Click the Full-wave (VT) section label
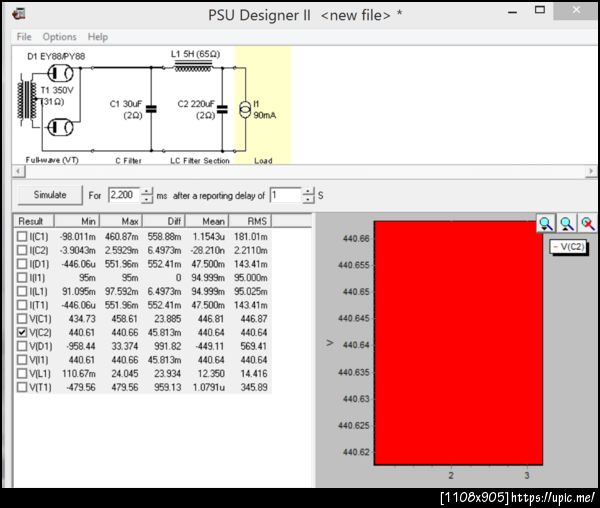Viewport: 600px width, 508px height. [52, 160]
